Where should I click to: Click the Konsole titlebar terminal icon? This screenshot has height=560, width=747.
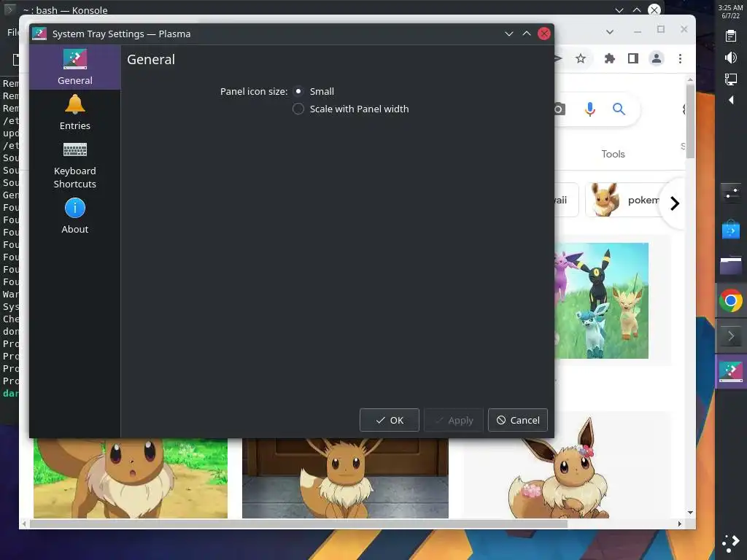point(9,9)
